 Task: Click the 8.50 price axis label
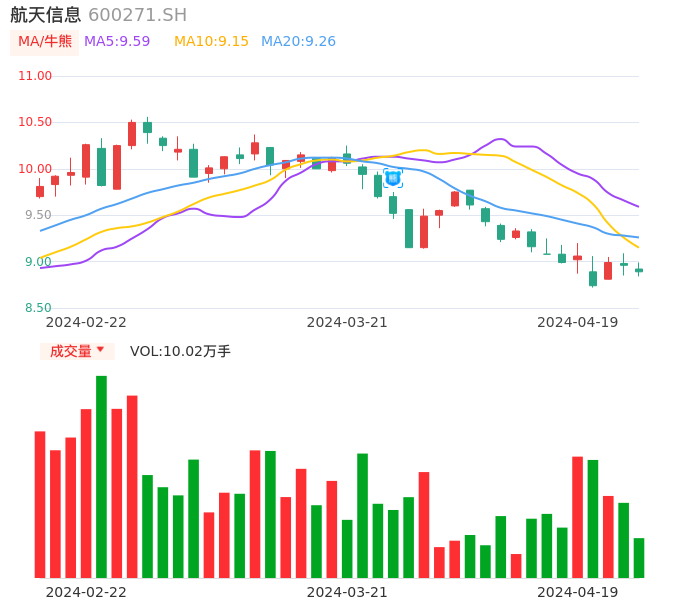(38, 308)
